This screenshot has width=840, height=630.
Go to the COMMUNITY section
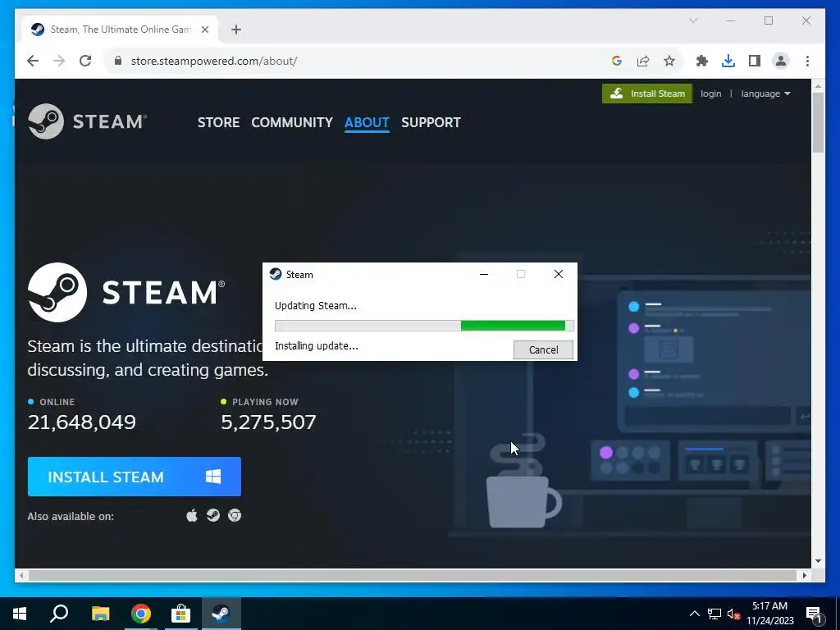point(292,123)
